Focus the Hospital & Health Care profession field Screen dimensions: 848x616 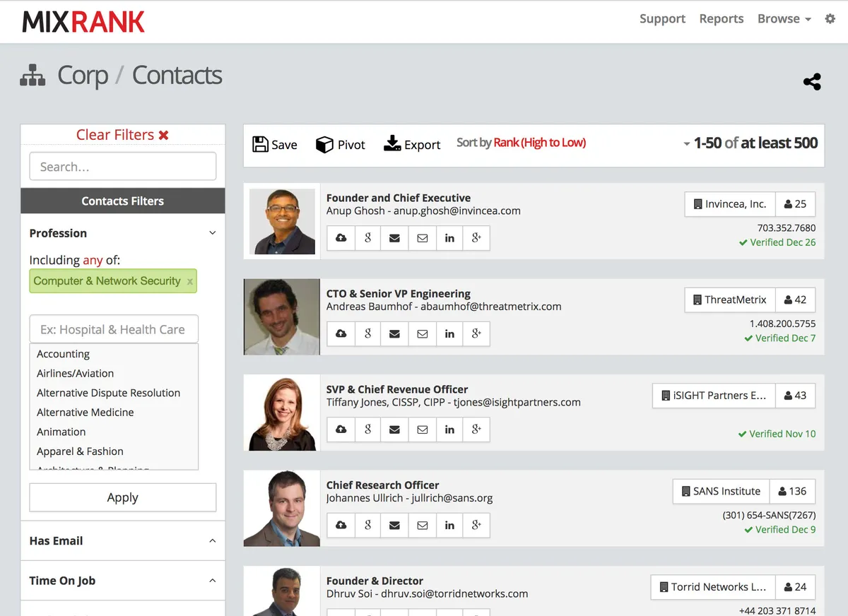pos(114,329)
